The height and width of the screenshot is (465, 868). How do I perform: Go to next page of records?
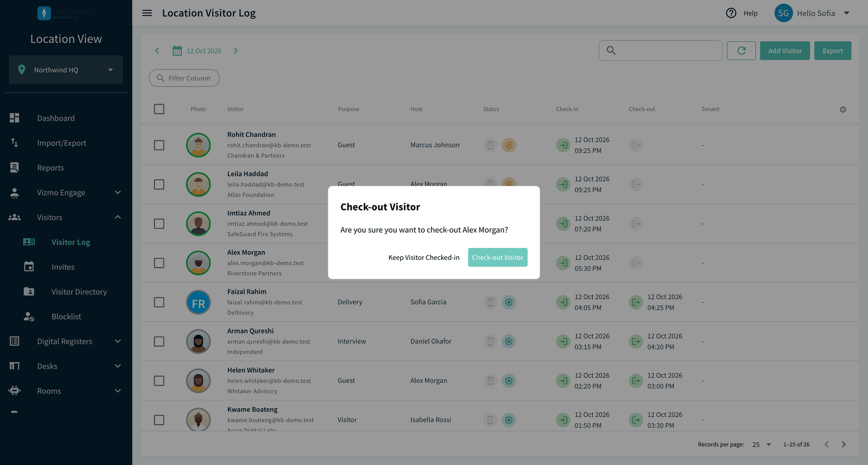tap(844, 444)
